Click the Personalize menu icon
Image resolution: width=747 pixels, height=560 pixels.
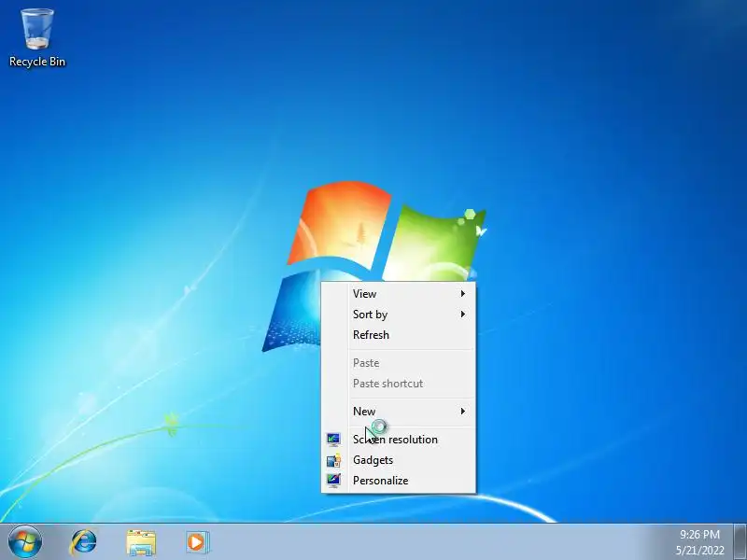click(333, 481)
